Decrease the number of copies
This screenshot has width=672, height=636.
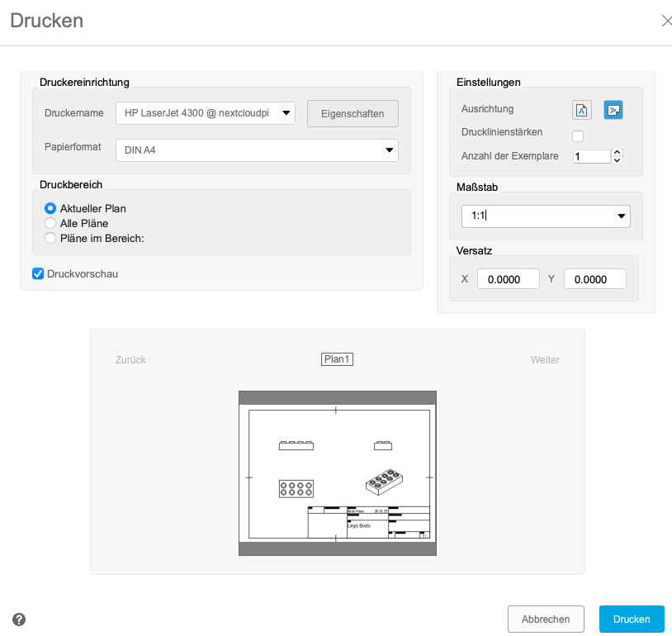(617, 159)
